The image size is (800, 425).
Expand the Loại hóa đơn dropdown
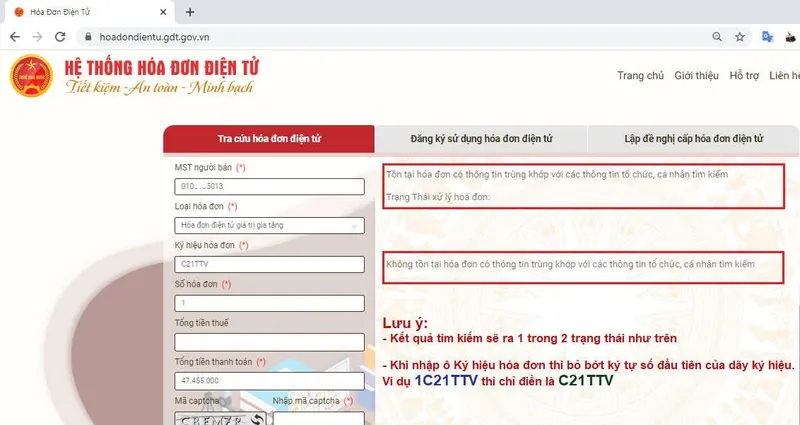pos(269,226)
